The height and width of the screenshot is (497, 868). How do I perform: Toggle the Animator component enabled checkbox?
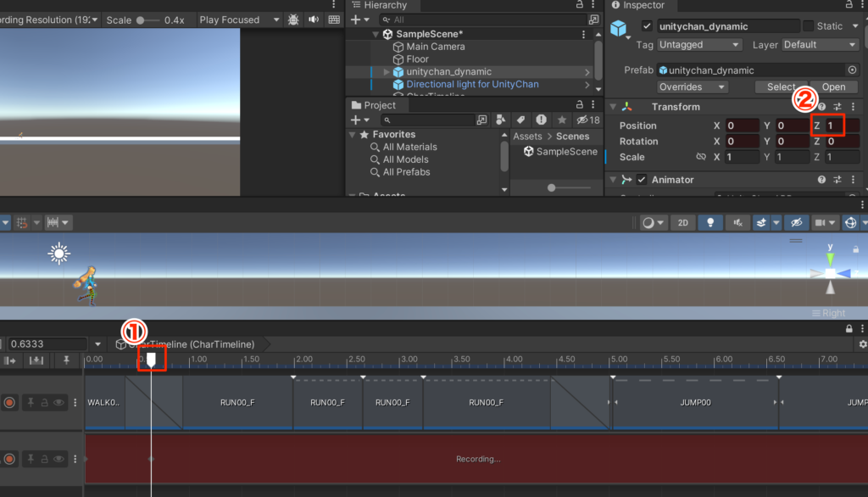coord(641,180)
